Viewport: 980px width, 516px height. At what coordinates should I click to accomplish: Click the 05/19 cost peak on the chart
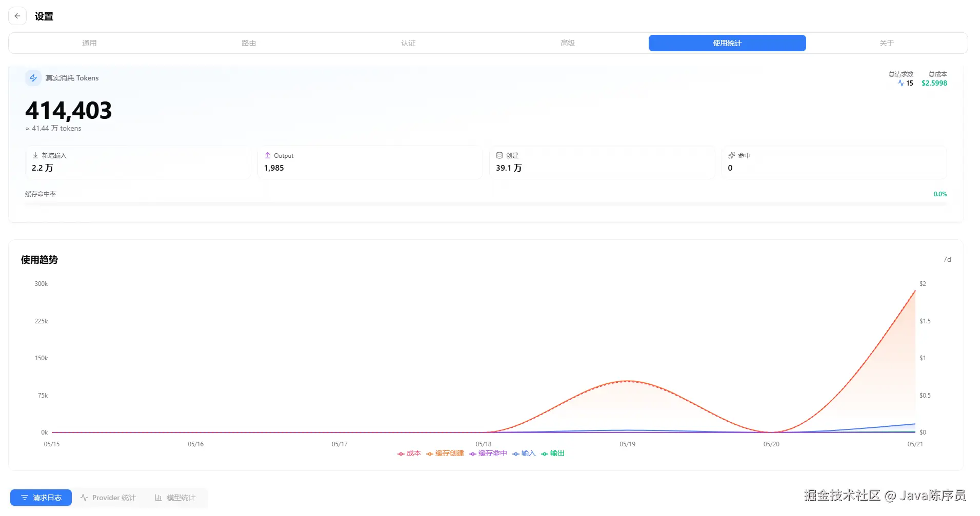[627, 381]
